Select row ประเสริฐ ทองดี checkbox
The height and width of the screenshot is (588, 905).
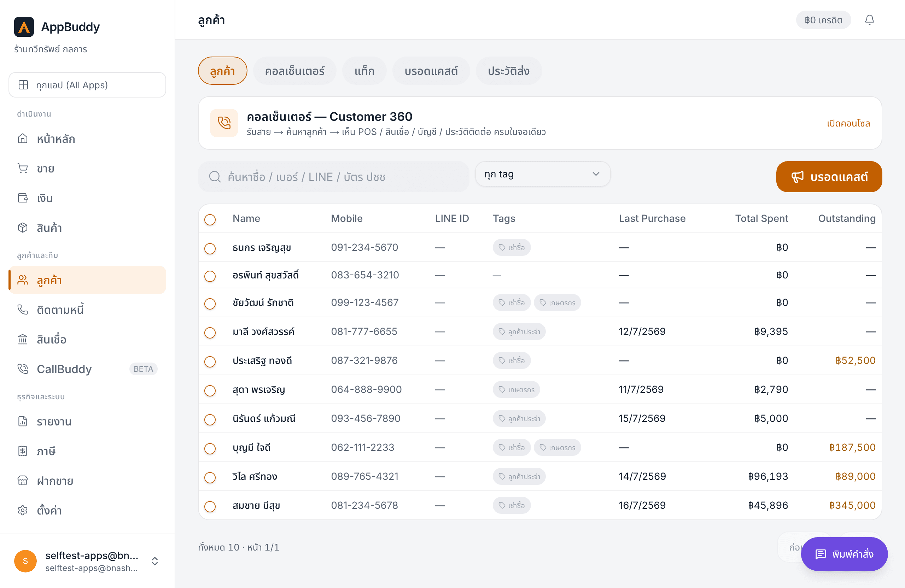(210, 361)
